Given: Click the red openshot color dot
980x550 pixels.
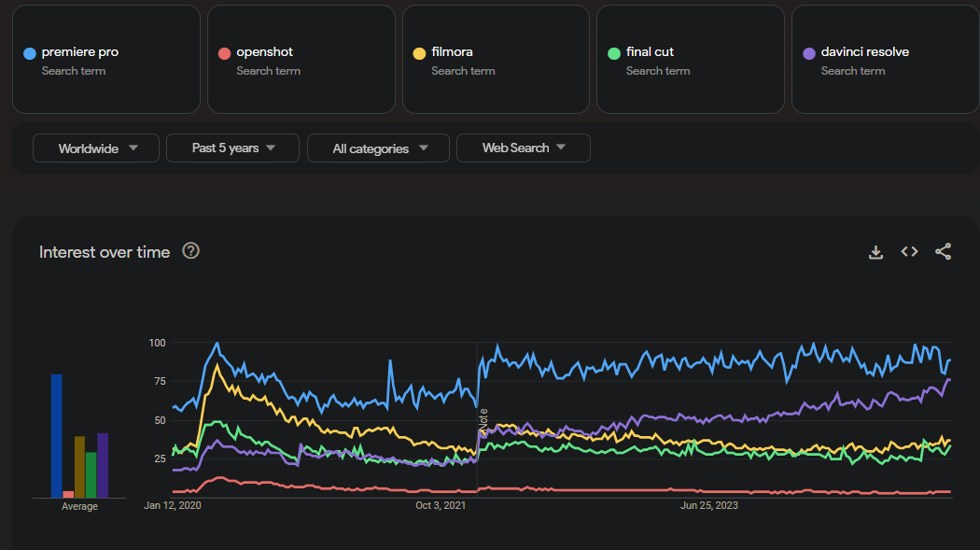Looking at the screenshot, I should click(x=224, y=53).
